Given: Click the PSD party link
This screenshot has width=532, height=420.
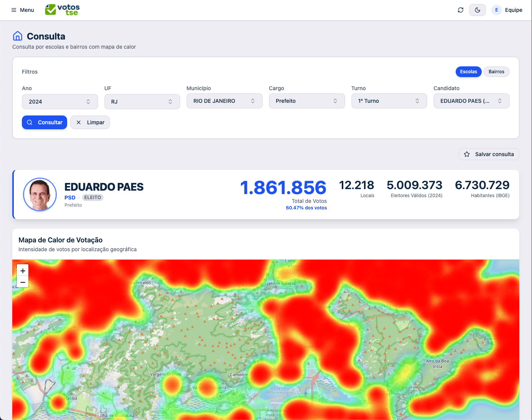Looking at the screenshot, I should click(x=70, y=198).
